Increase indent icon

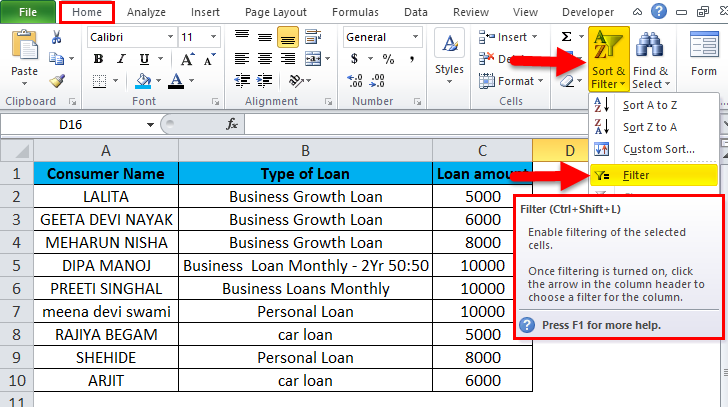(264, 81)
